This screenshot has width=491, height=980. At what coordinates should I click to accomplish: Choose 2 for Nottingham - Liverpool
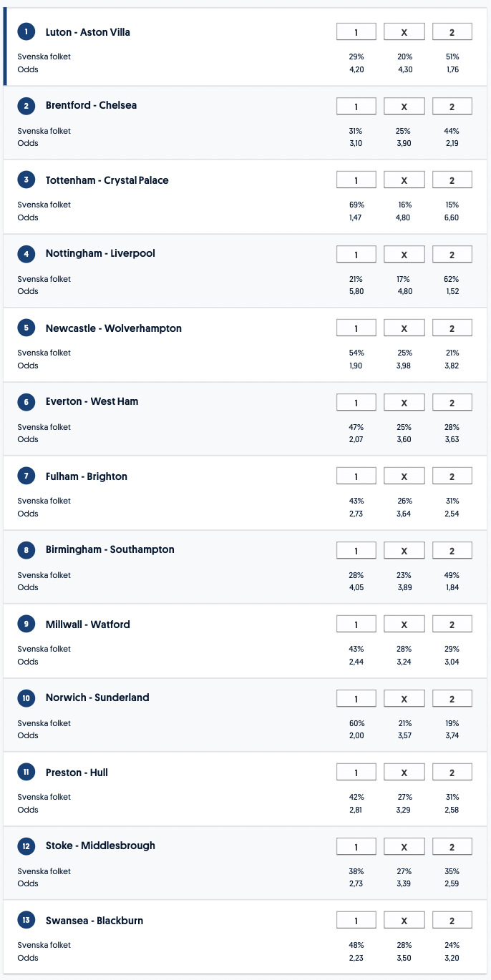[452, 254]
